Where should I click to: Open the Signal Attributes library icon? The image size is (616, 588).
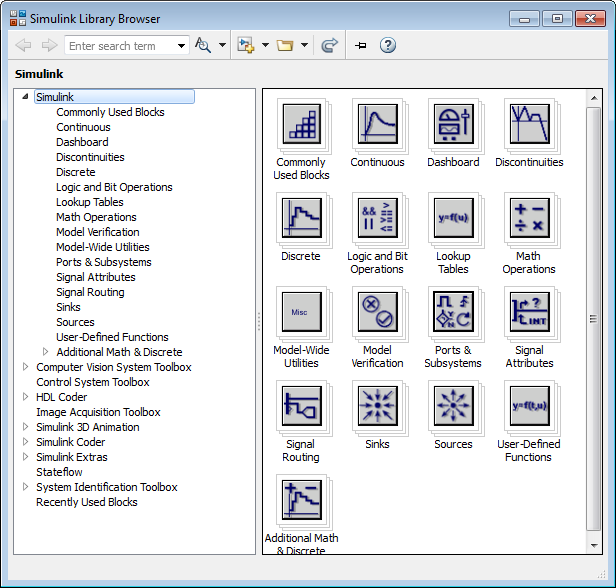pyautogui.click(x=529, y=312)
